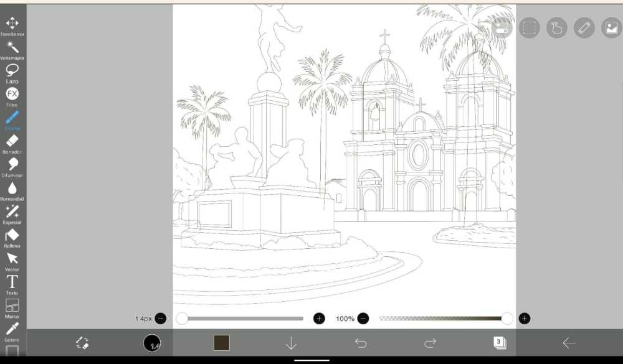The image size is (623, 364).
Task: Increase brush thickness with plus button
Action: point(319,319)
